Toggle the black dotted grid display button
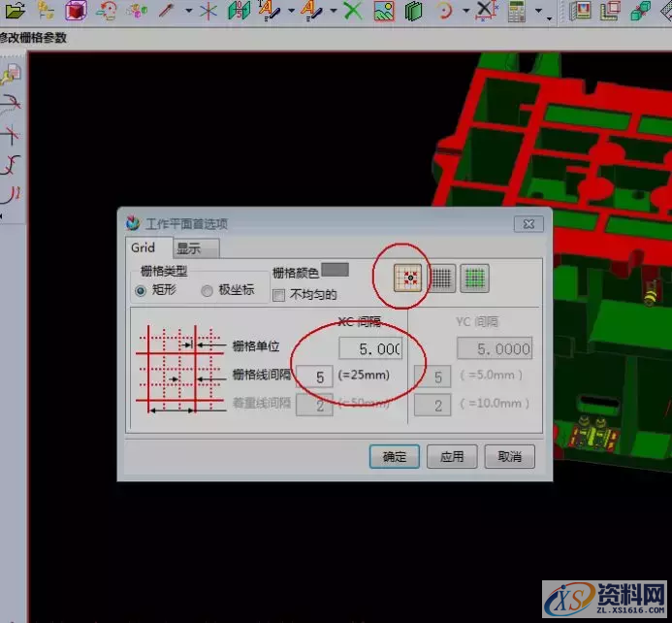The image size is (672, 623). point(441,279)
